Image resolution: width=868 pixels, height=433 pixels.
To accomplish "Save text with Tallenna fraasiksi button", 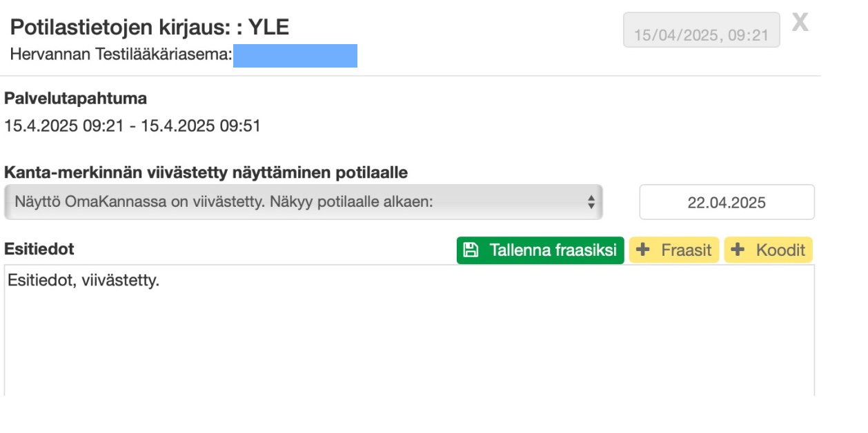I will pos(540,250).
